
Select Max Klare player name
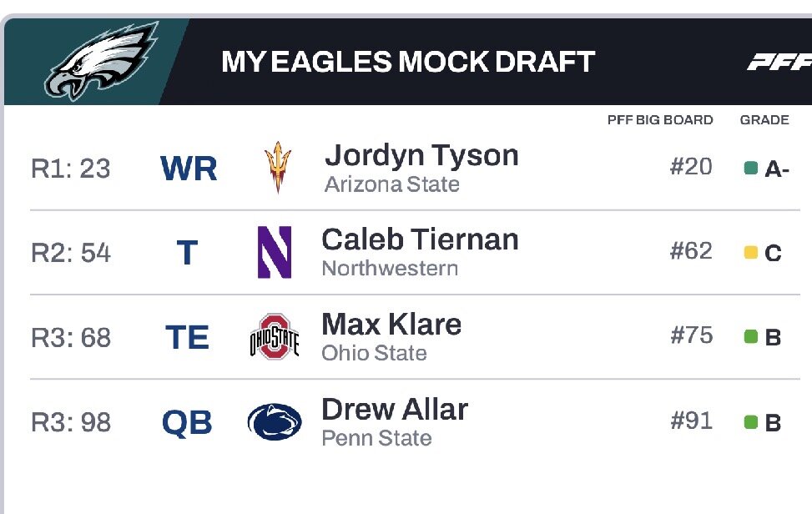point(391,325)
